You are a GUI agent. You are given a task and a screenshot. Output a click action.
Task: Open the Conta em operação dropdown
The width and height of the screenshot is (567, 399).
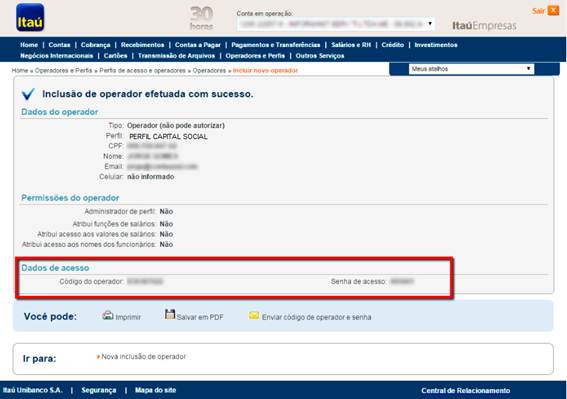point(336,24)
